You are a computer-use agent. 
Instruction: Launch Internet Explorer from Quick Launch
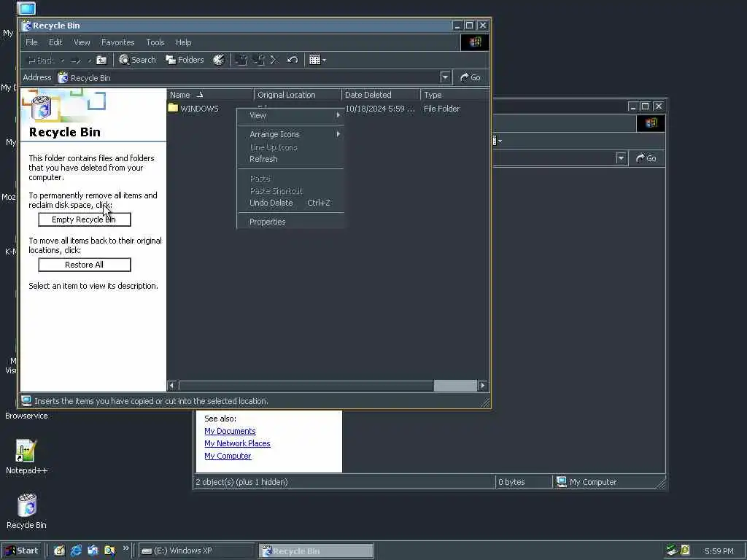click(x=76, y=551)
